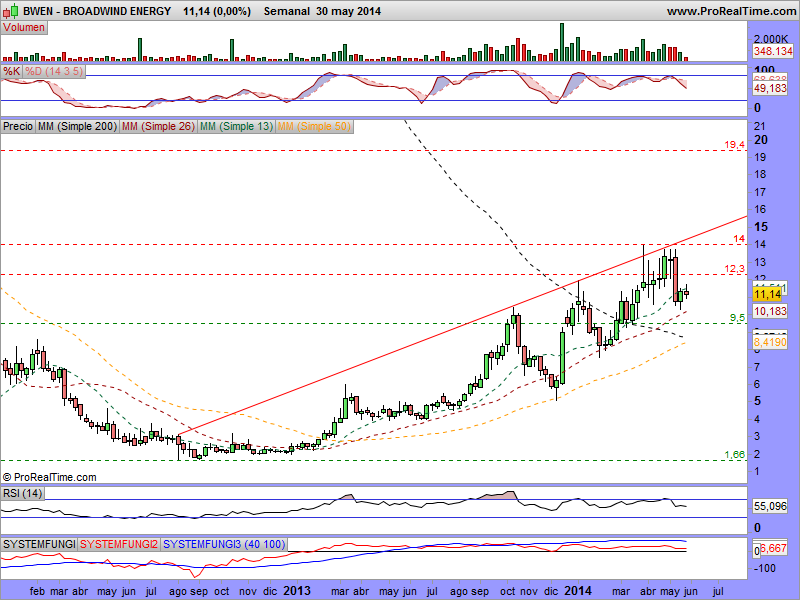Click the Semanal timeframe label
The image size is (800, 600).
point(286,11)
